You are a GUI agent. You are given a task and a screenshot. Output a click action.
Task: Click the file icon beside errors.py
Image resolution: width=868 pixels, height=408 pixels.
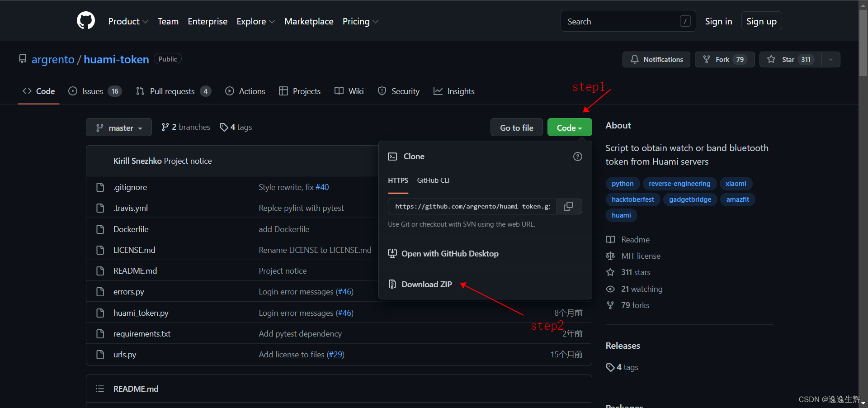(100, 292)
